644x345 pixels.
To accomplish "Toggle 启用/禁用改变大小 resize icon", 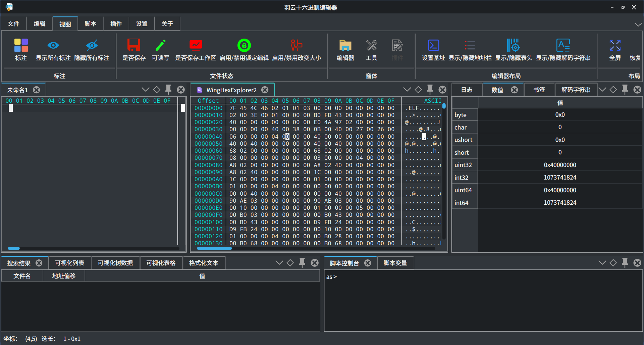I will click(297, 45).
